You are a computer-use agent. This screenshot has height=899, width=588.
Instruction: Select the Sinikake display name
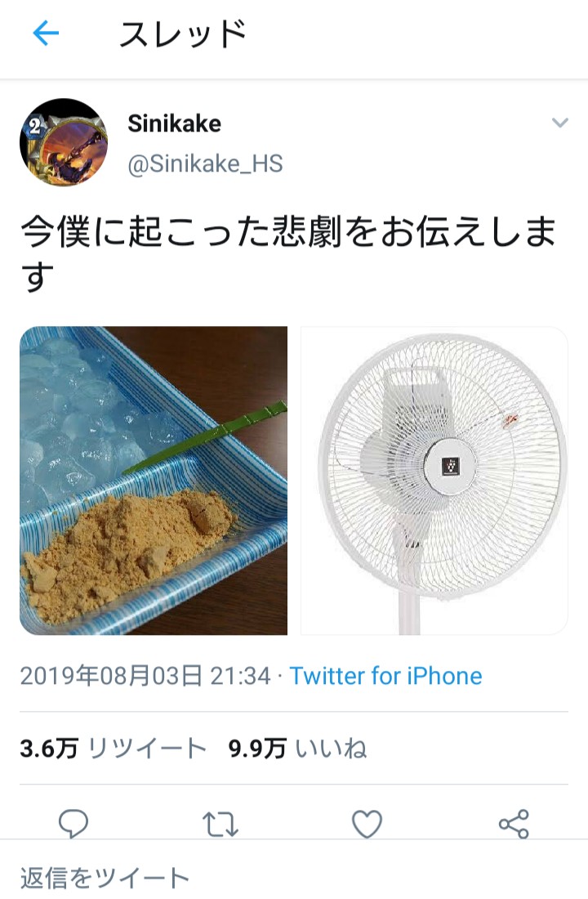point(174,123)
